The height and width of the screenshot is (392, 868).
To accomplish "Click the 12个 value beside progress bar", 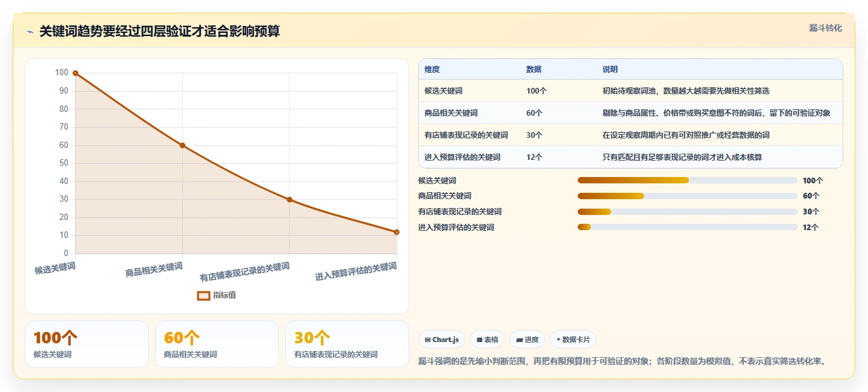I will coord(810,228).
